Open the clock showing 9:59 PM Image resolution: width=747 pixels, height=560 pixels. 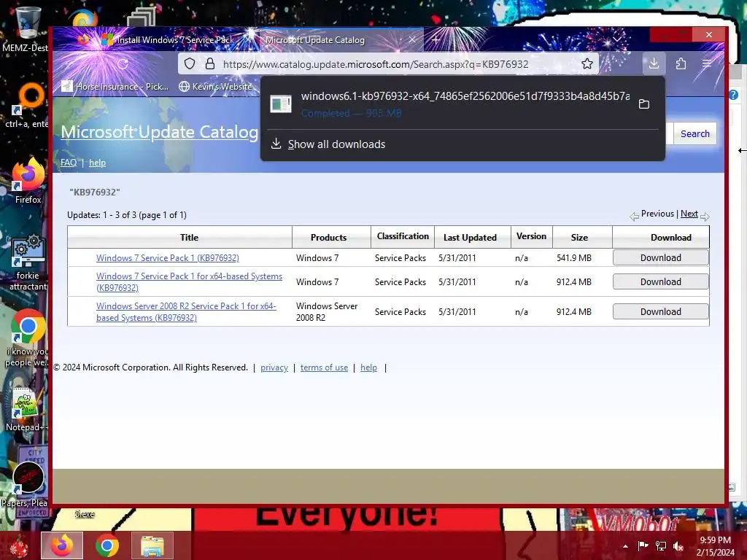(715, 546)
